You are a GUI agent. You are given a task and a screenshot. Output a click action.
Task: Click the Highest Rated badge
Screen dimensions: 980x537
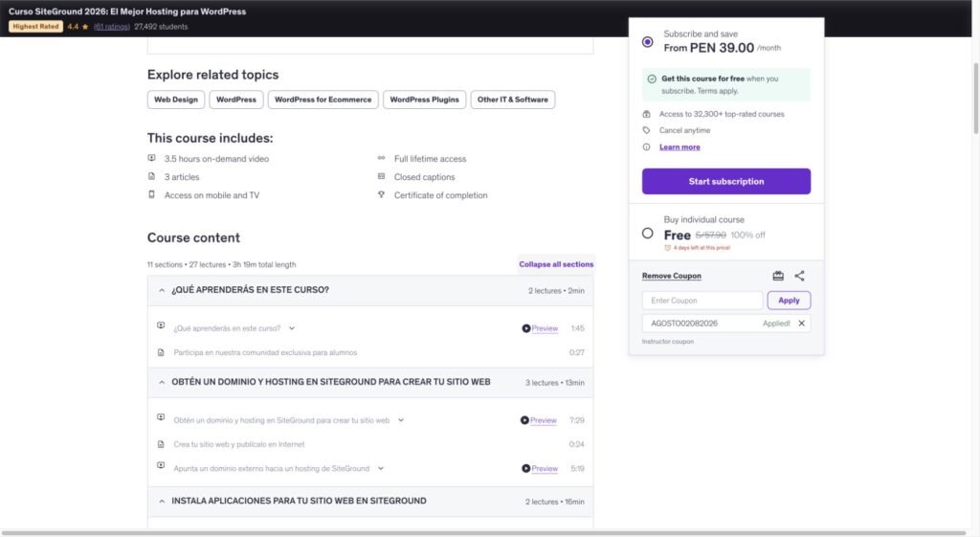tap(35, 27)
